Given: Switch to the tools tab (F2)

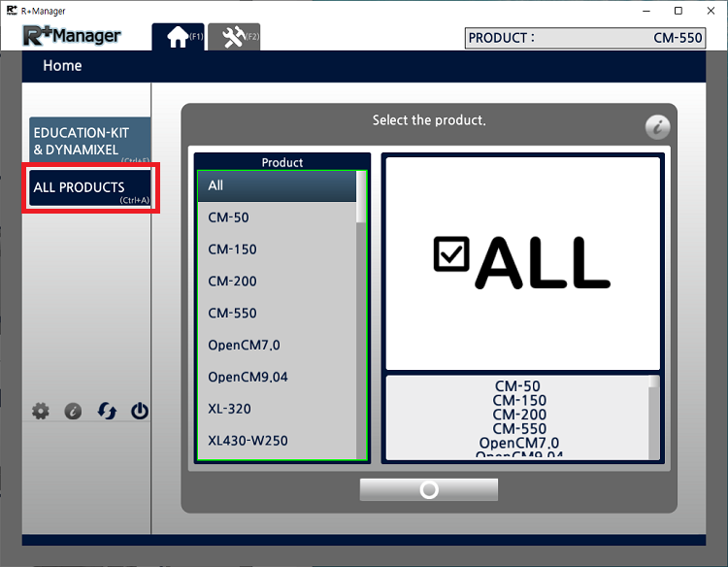Looking at the screenshot, I should click(x=234, y=37).
